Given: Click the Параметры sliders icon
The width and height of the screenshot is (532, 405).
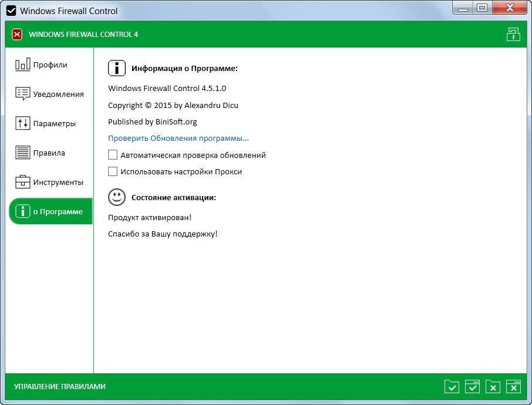Looking at the screenshot, I should click(23, 123).
